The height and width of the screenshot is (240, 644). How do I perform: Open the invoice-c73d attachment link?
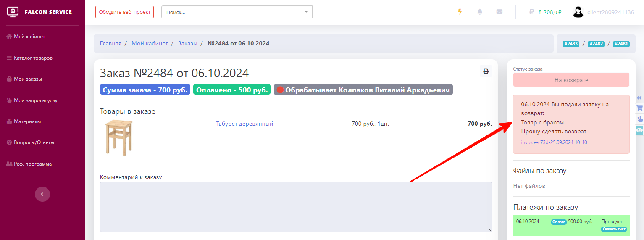tap(554, 142)
